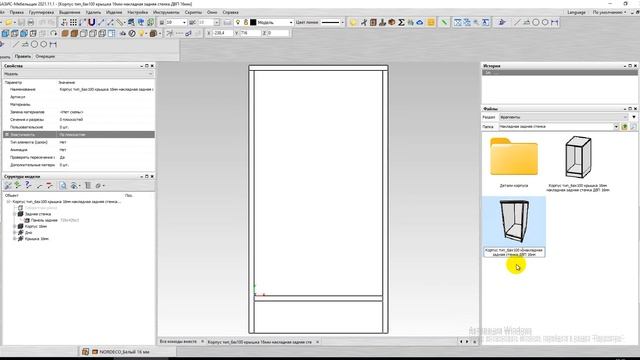Select the upper-right cabinet thumbnail in Files panel
Viewport: 640px width, 360px height.
(x=578, y=157)
